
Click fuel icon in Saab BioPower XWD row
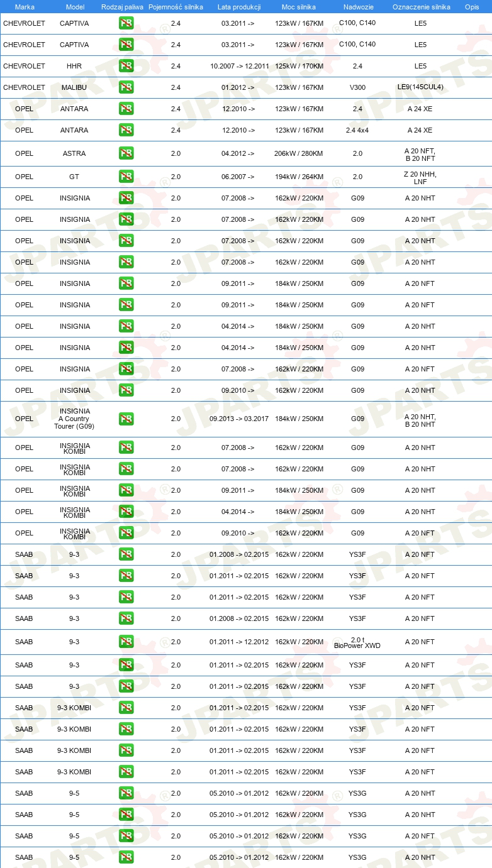[126, 642]
